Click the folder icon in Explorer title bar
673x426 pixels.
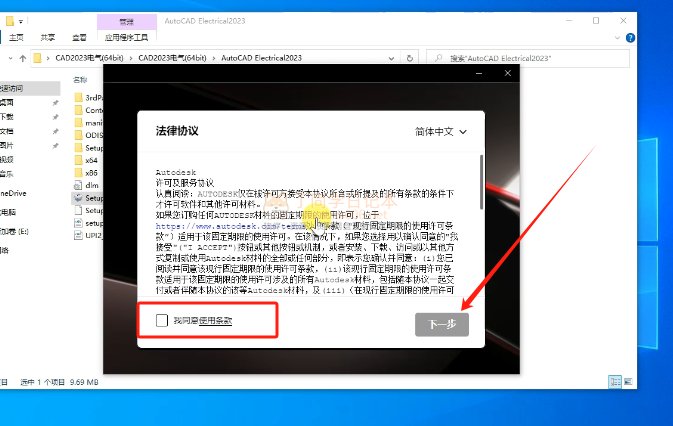(10, 21)
